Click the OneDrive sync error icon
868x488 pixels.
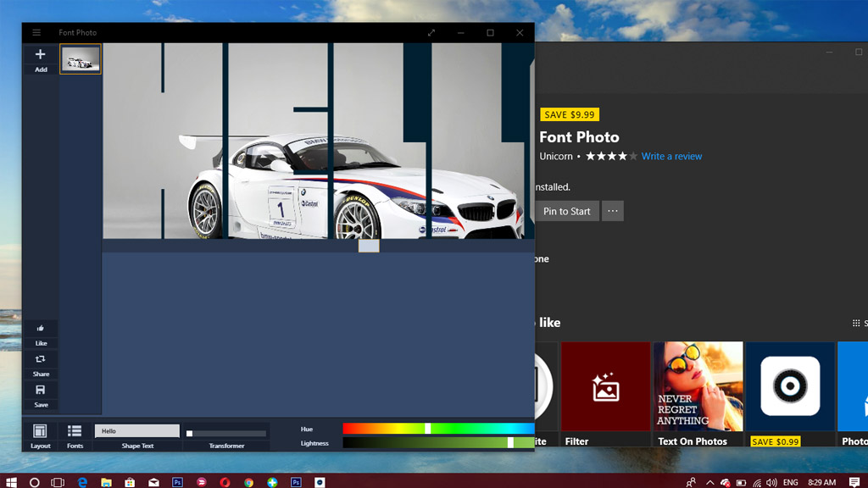point(726,482)
